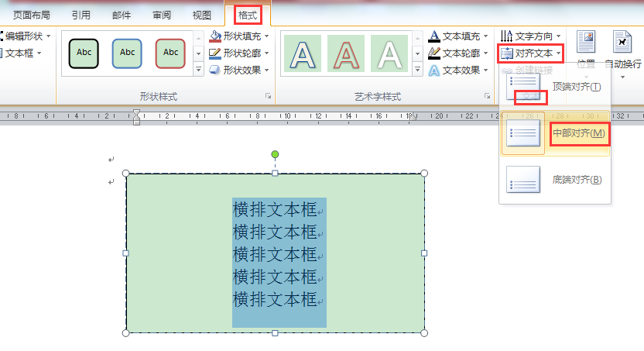Apply the blue-outlined WordArt A style

(303, 53)
